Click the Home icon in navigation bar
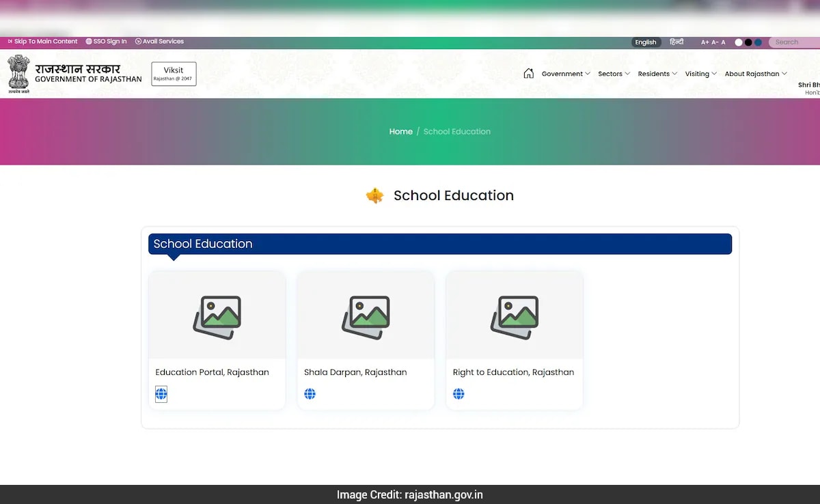The image size is (820, 504). (x=528, y=74)
